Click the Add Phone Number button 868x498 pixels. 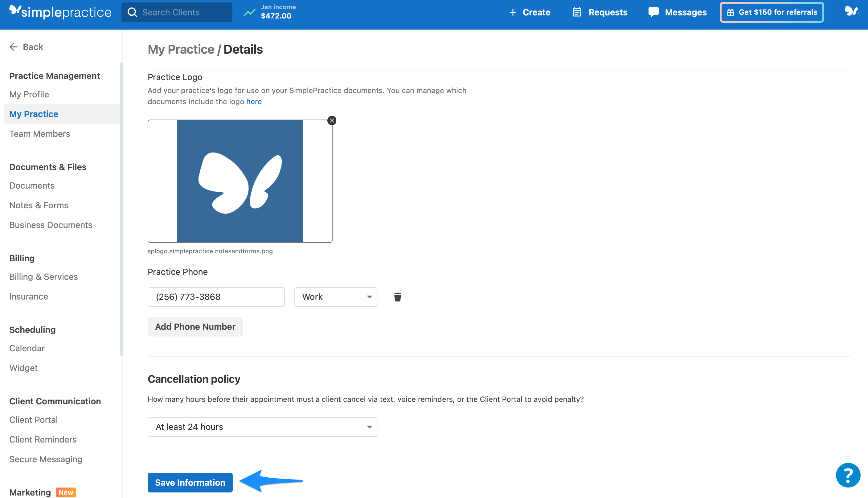click(x=195, y=327)
